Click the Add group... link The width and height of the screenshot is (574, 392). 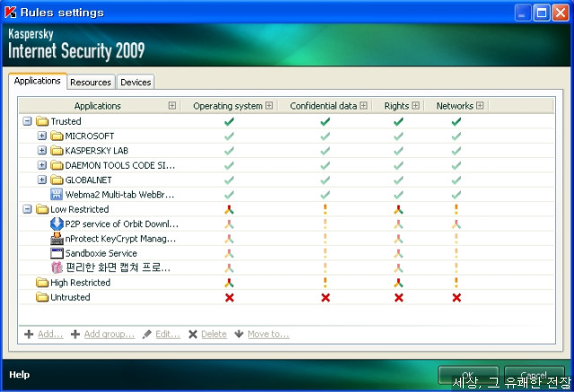[109, 335]
